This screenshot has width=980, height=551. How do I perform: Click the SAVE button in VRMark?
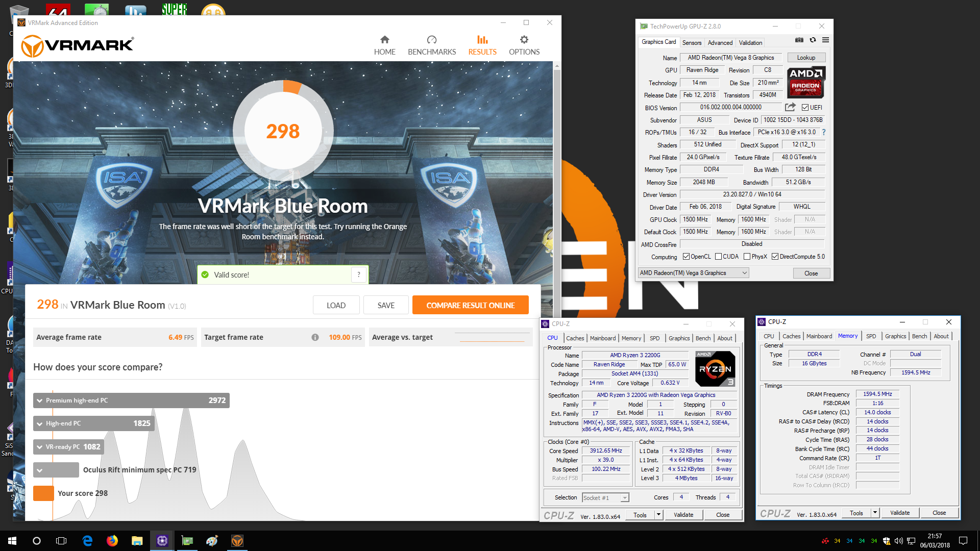(x=386, y=305)
